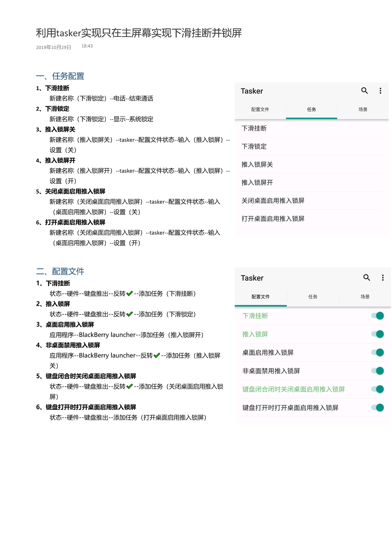The height and width of the screenshot is (554, 392).
Task: Open the 关闭桌面启用推入锁屏 task
Action: [x=273, y=201]
